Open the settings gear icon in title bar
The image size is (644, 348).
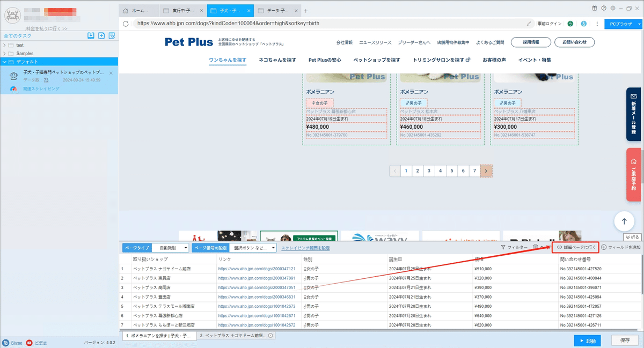point(612,8)
